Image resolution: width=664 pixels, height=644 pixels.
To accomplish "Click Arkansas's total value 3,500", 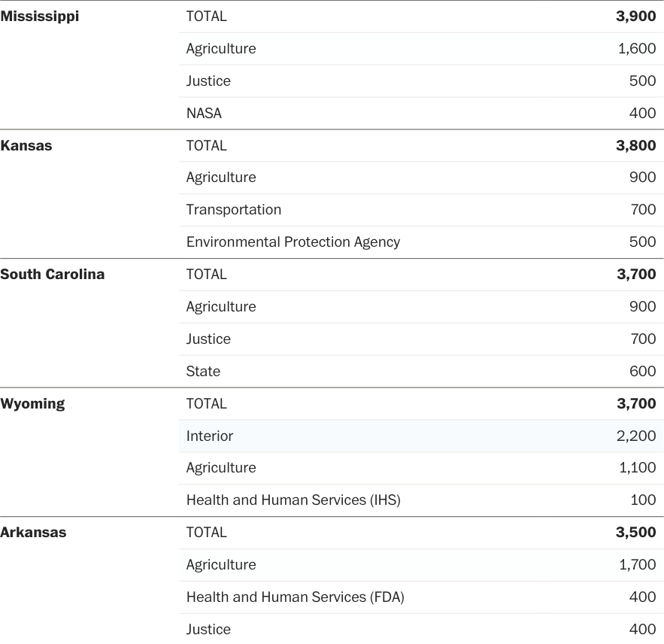I will pos(635,533).
